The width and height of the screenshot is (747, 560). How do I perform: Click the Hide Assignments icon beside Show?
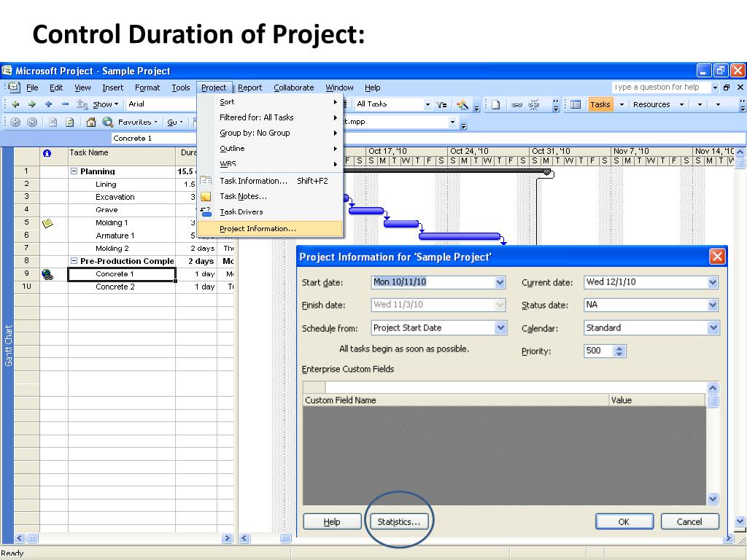pyautogui.click(x=82, y=105)
